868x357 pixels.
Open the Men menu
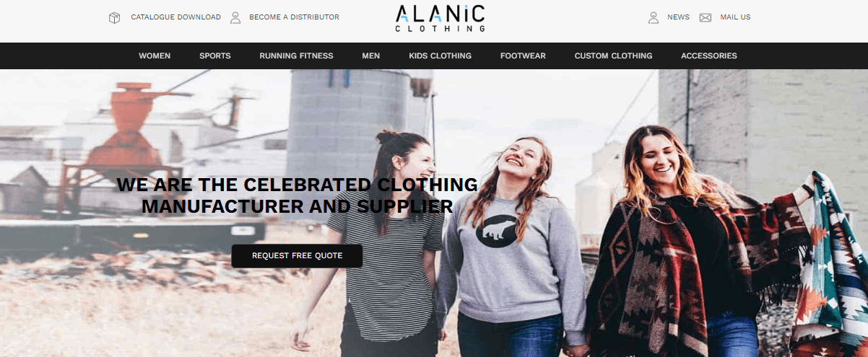pos(371,56)
